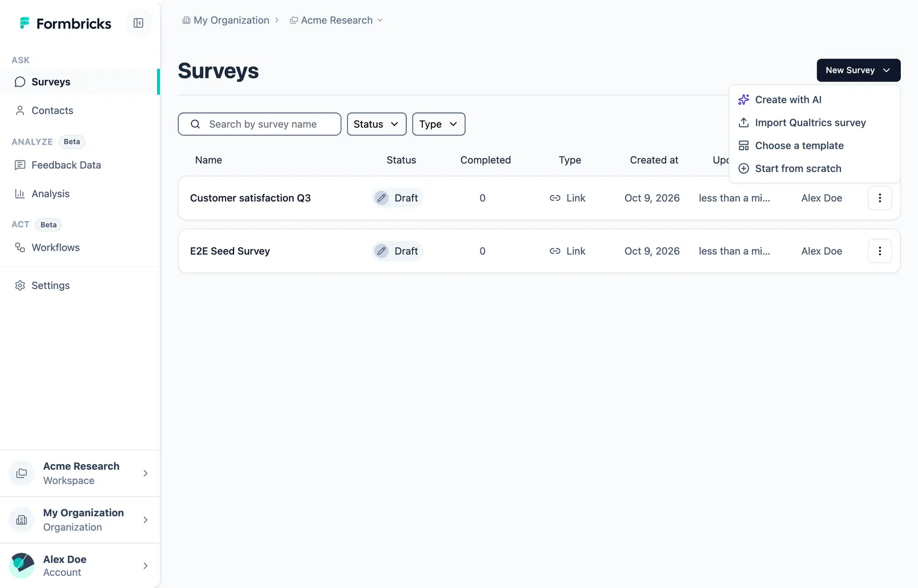Click the Link type icon on Customer satisfaction Q3

[x=555, y=198]
